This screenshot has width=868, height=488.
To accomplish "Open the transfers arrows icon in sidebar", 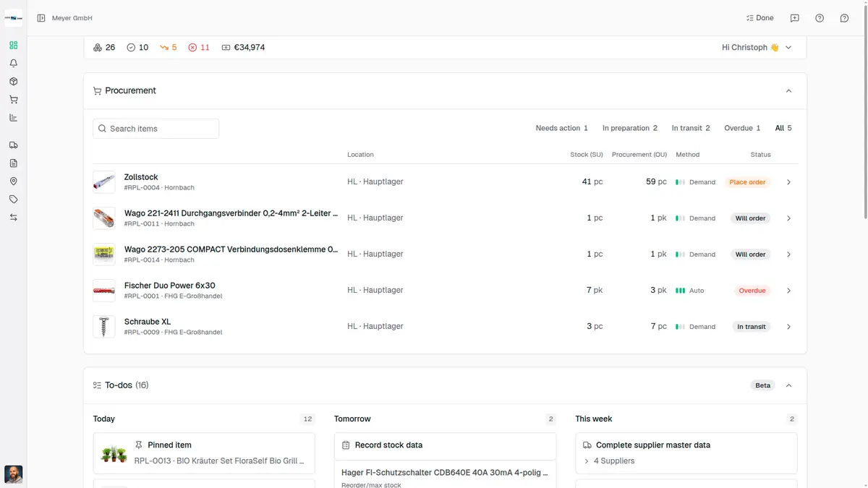I will [x=13, y=218].
